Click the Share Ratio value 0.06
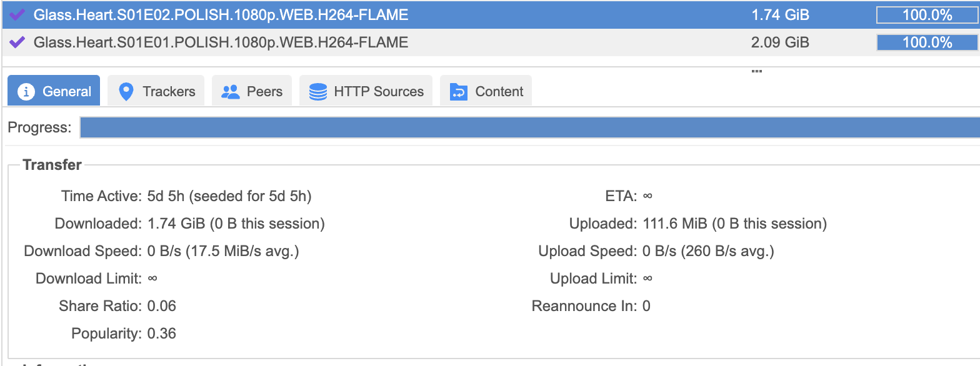 [x=162, y=306]
